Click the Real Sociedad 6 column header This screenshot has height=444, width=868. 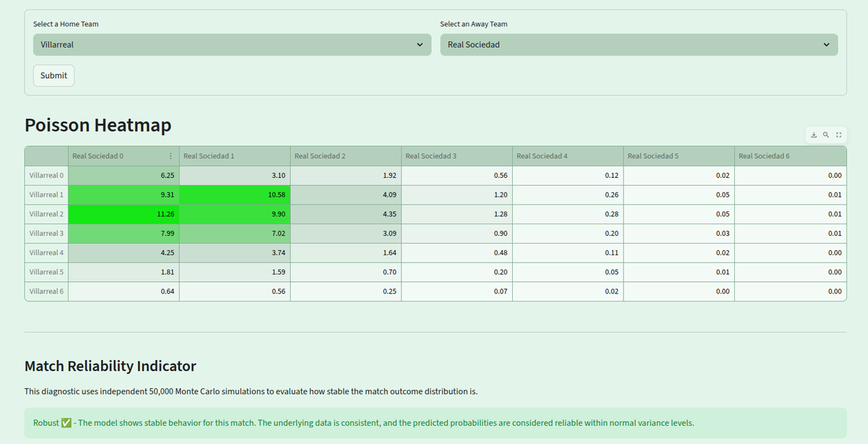pyautogui.click(x=790, y=156)
